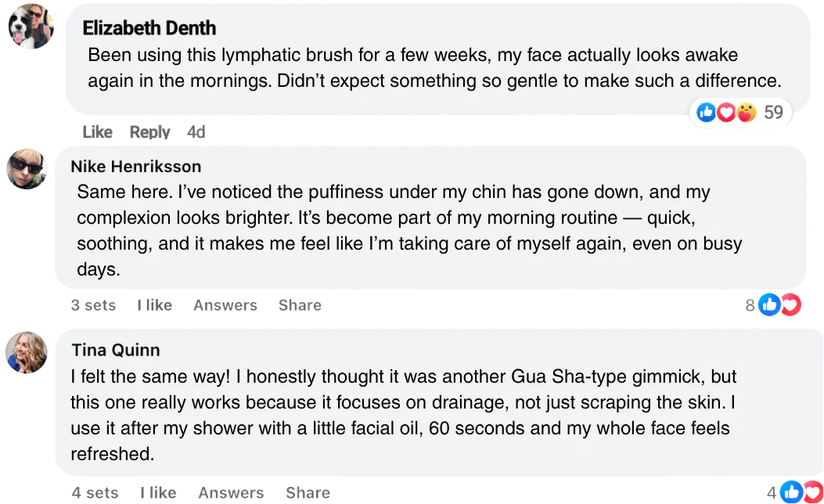The image size is (824, 504).
Task: Like Tina Quinn's comment
Action: coord(157,493)
